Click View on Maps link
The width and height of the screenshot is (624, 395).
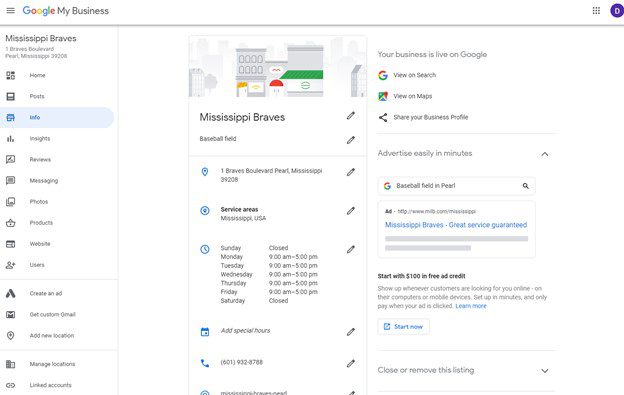click(x=413, y=96)
